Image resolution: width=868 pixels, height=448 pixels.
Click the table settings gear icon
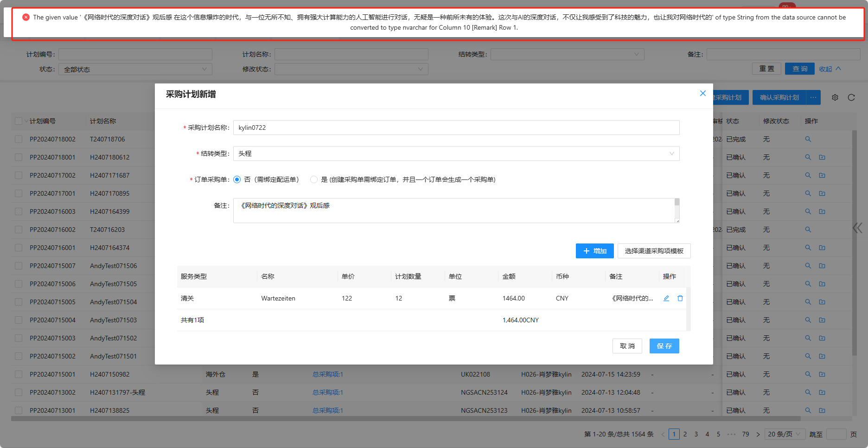(835, 97)
